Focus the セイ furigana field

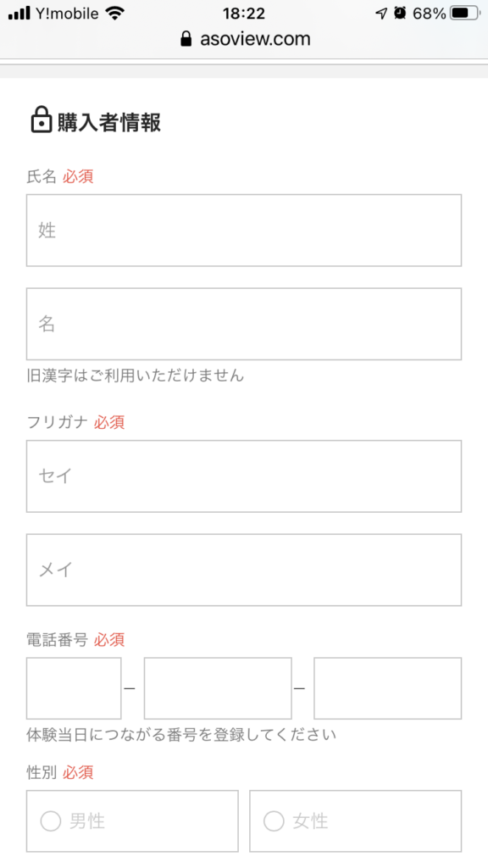[244, 476]
